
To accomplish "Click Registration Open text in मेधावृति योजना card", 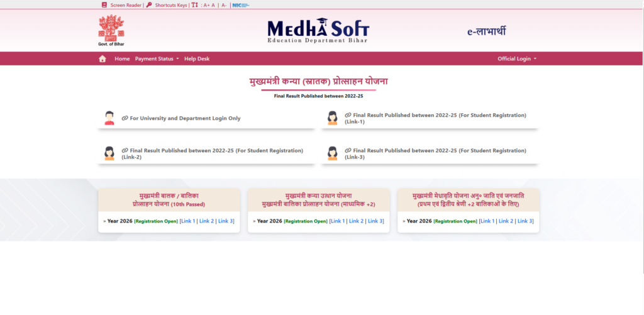I will click(455, 221).
